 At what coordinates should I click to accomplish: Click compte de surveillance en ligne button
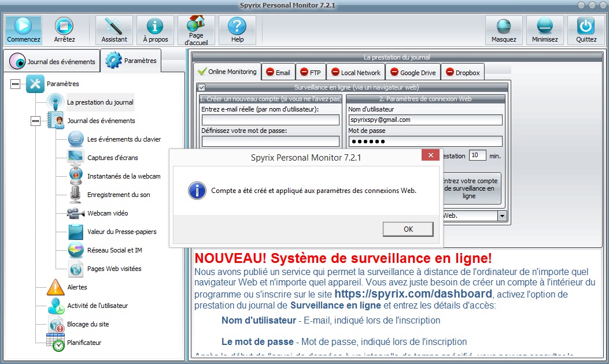[x=472, y=188]
